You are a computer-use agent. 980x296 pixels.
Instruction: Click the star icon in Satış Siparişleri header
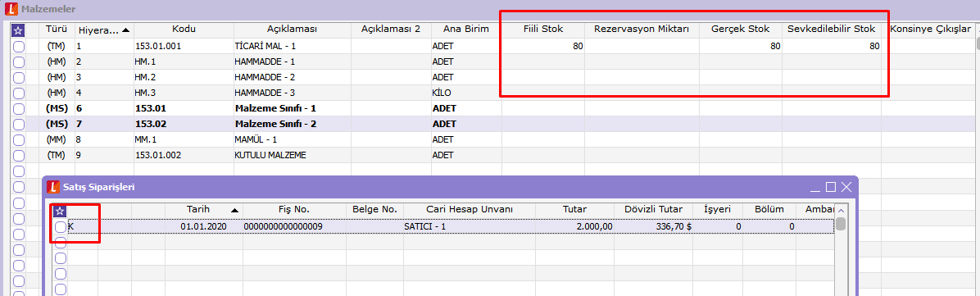[x=61, y=211]
